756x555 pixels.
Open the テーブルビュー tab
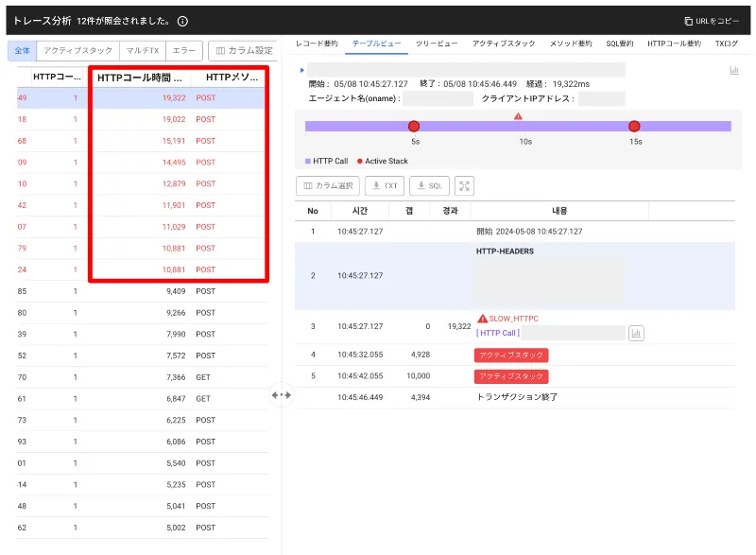pyautogui.click(x=376, y=43)
